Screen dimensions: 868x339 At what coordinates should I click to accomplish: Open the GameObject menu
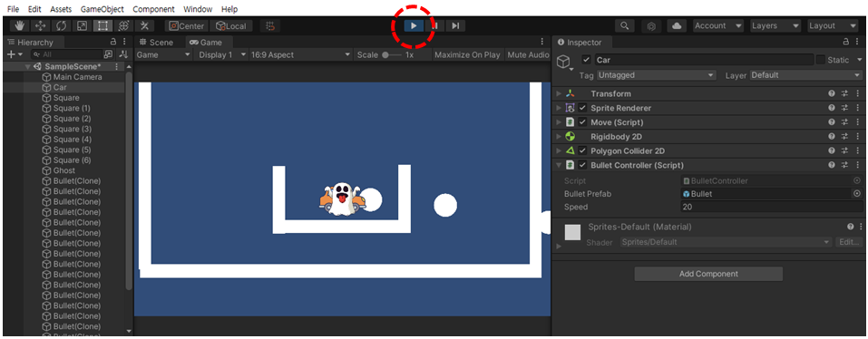point(102,9)
